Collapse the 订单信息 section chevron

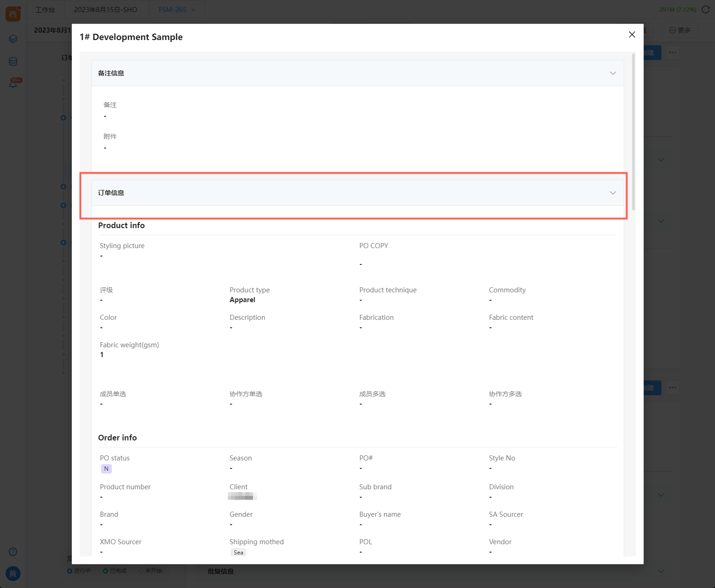coord(613,193)
